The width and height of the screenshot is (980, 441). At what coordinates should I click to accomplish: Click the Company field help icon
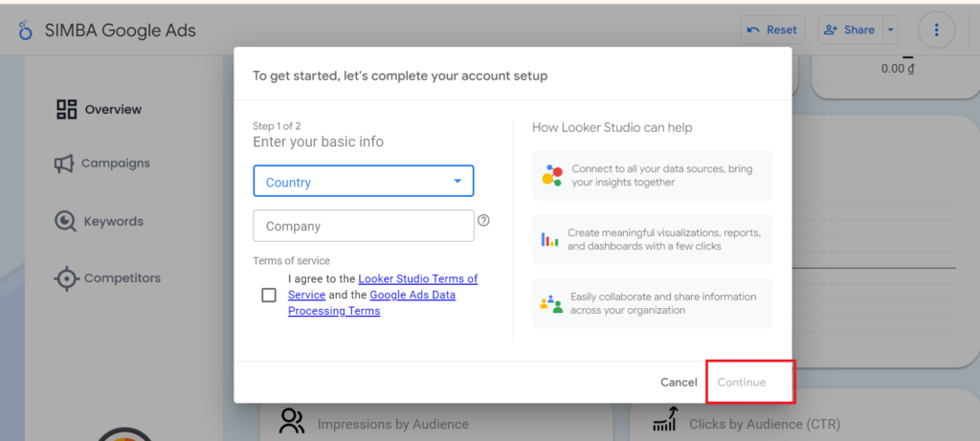click(x=483, y=220)
